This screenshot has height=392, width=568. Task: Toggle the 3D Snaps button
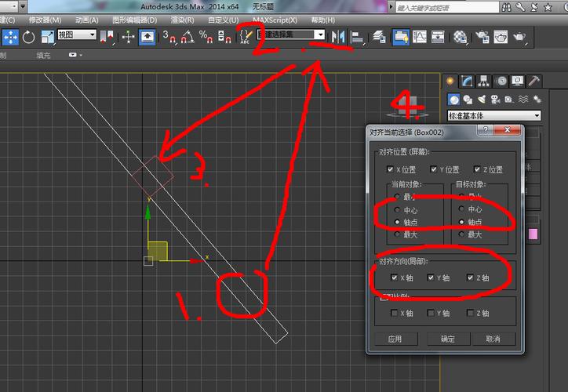169,36
